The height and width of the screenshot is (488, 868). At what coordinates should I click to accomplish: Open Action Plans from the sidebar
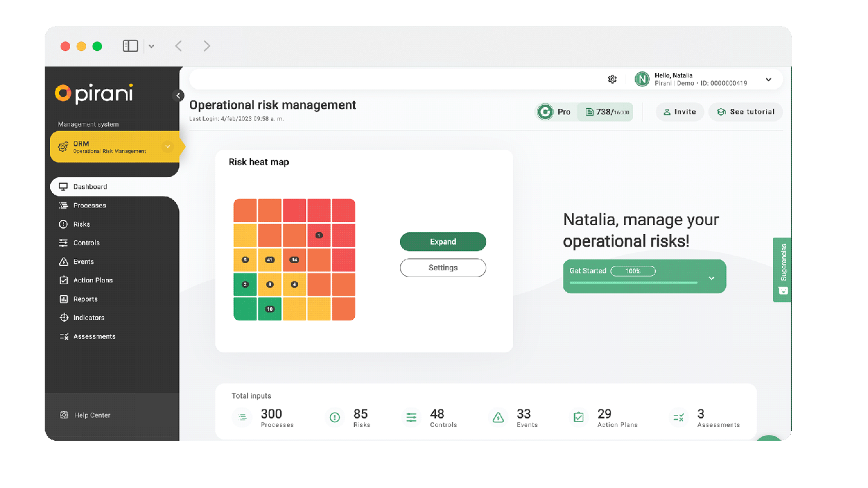click(92, 280)
